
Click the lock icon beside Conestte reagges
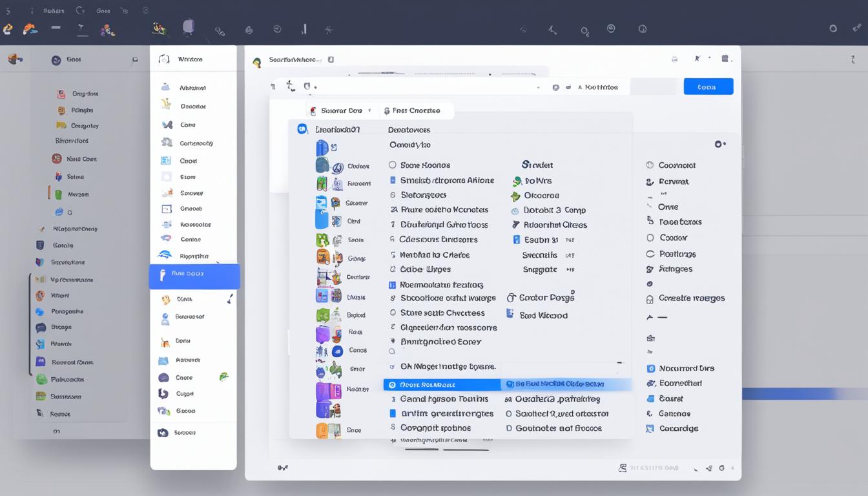(650, 299)
